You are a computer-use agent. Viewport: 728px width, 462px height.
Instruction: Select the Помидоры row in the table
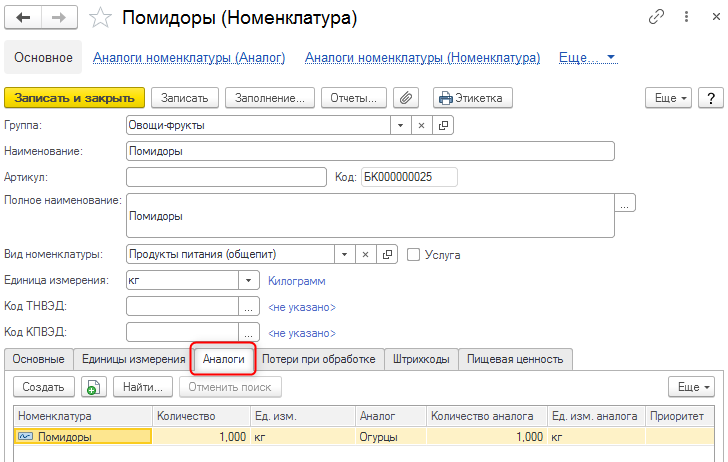click(84, 436)
